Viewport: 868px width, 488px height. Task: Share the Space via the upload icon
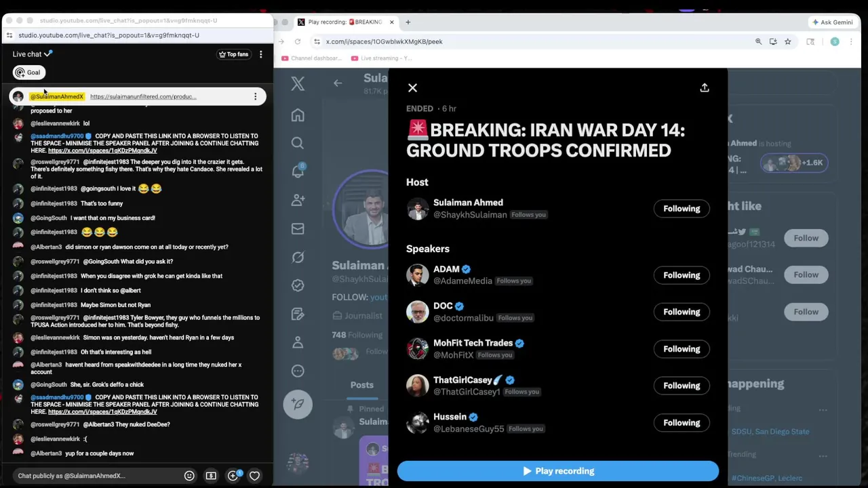point(705,87)
